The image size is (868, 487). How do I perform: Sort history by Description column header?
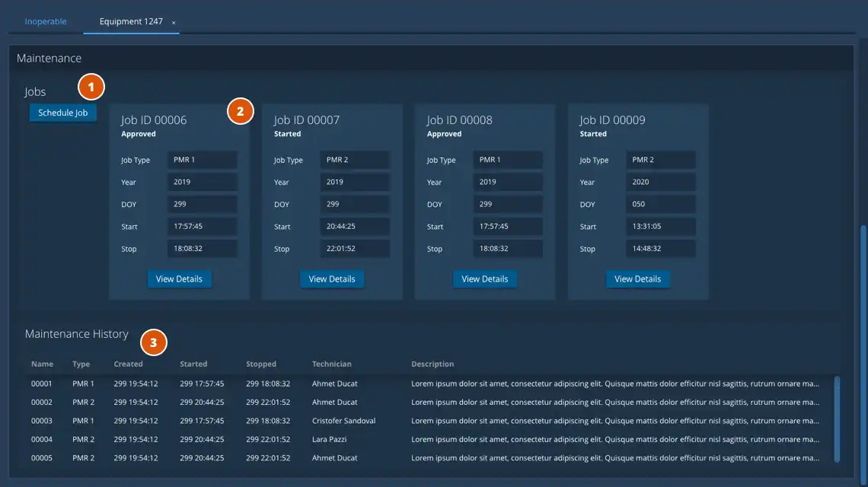432,364
